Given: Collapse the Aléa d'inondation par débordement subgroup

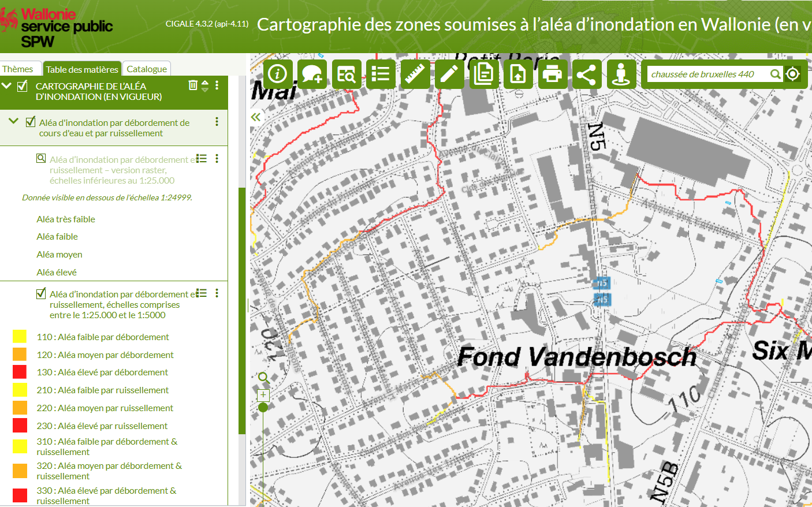Looking at the screenshot, I should point(13,121).
